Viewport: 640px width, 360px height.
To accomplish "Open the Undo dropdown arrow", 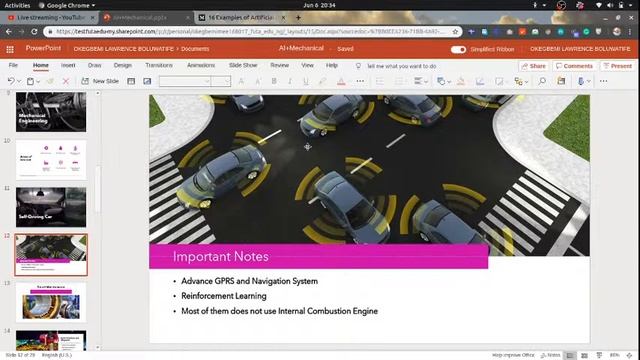I will [19, 82].
